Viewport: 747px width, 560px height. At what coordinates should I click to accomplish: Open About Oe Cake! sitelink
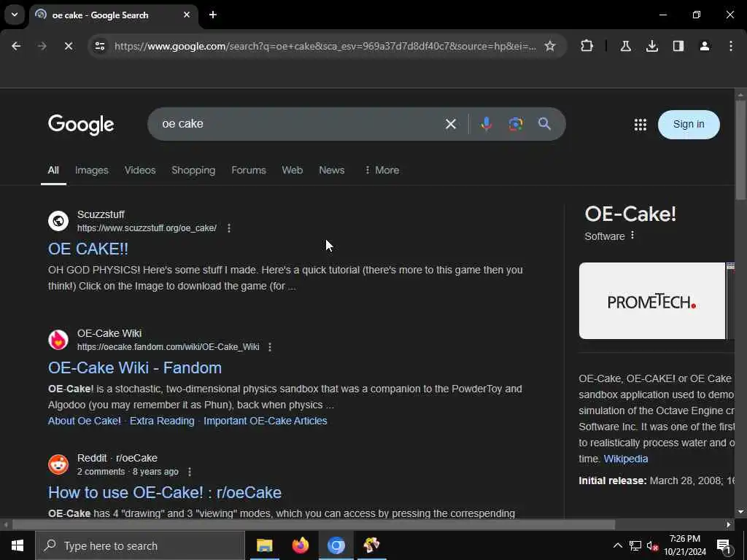coord(85,421)
